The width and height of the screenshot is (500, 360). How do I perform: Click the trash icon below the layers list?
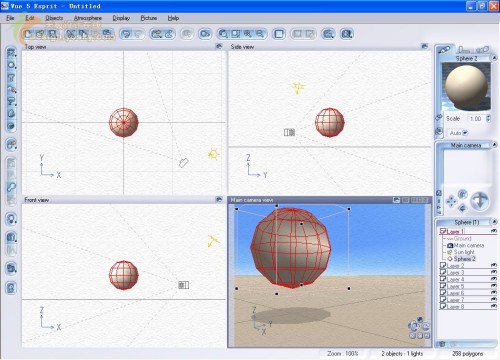click(442, 344)
